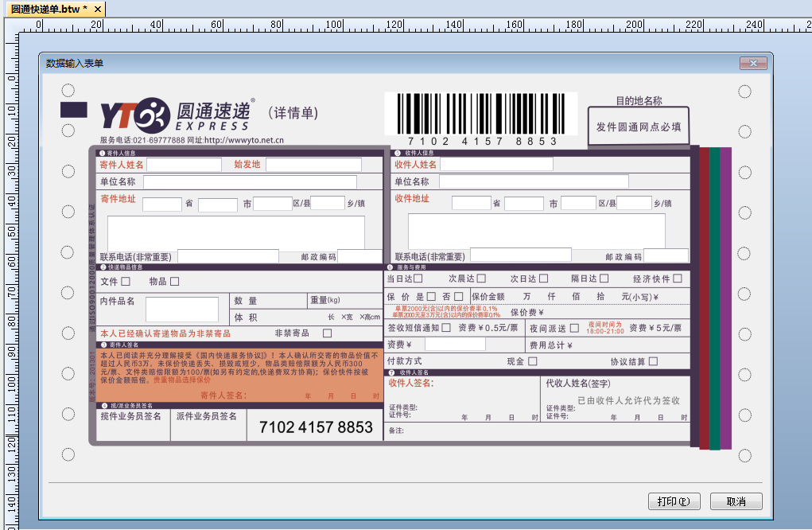Click the 打印 print button
This screenshot has height=530, width=812.
(673, 501)
